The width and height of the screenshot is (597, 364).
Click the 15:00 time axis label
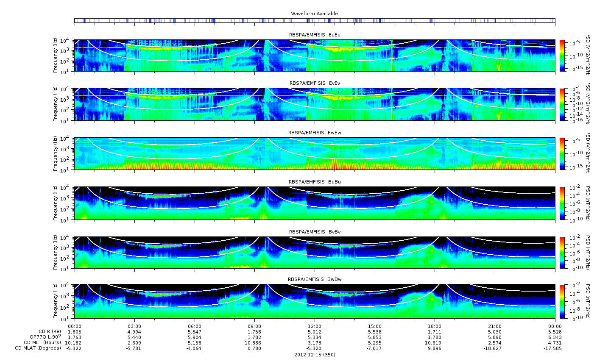click(x=375, y=326)
